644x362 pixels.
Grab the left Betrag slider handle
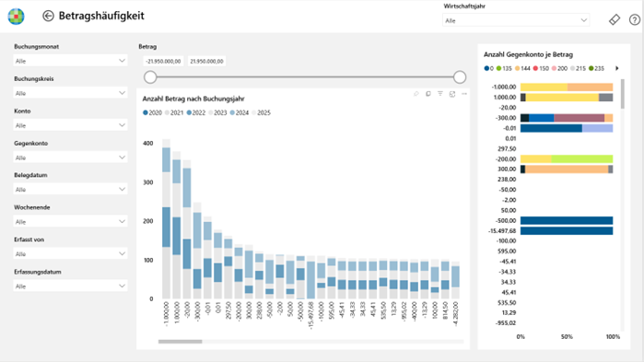(150, 77)
